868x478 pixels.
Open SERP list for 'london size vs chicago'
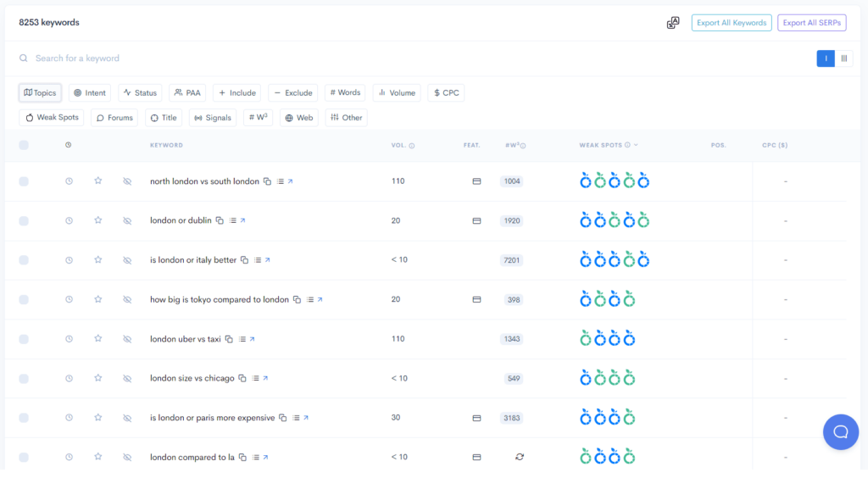256,378
